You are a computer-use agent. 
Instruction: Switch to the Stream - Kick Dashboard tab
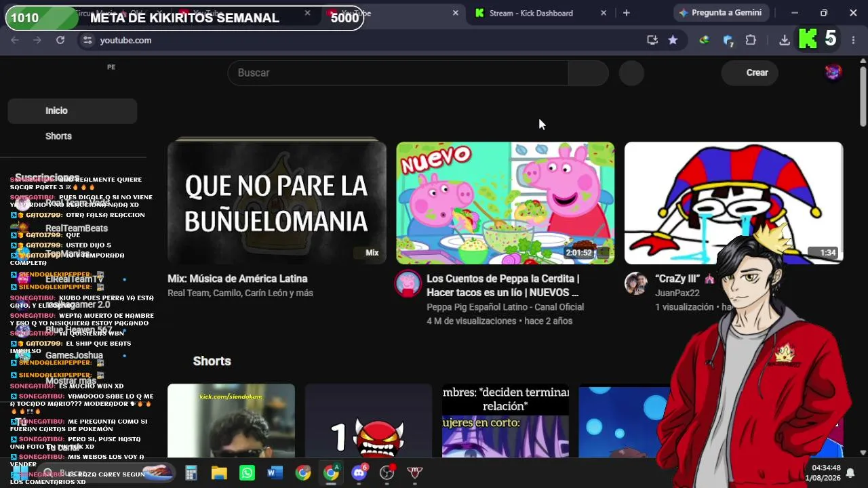pos(531,13)
